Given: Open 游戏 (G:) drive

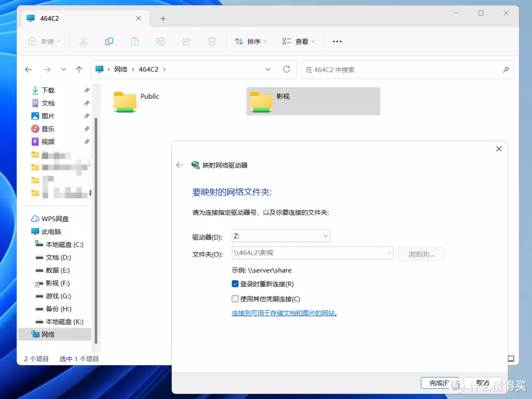Looking at the screenshot, I should pos(58,296).
